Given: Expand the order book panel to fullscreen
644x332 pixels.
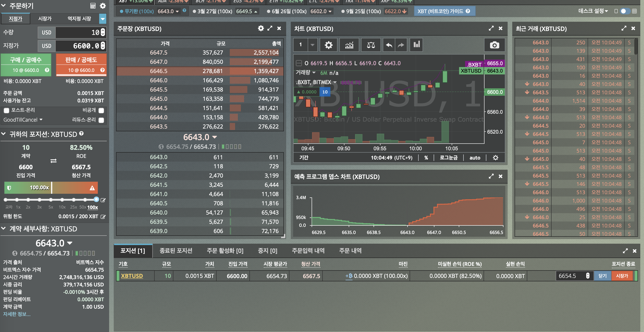Looking at the screenshot, I should tap(270, 28).
